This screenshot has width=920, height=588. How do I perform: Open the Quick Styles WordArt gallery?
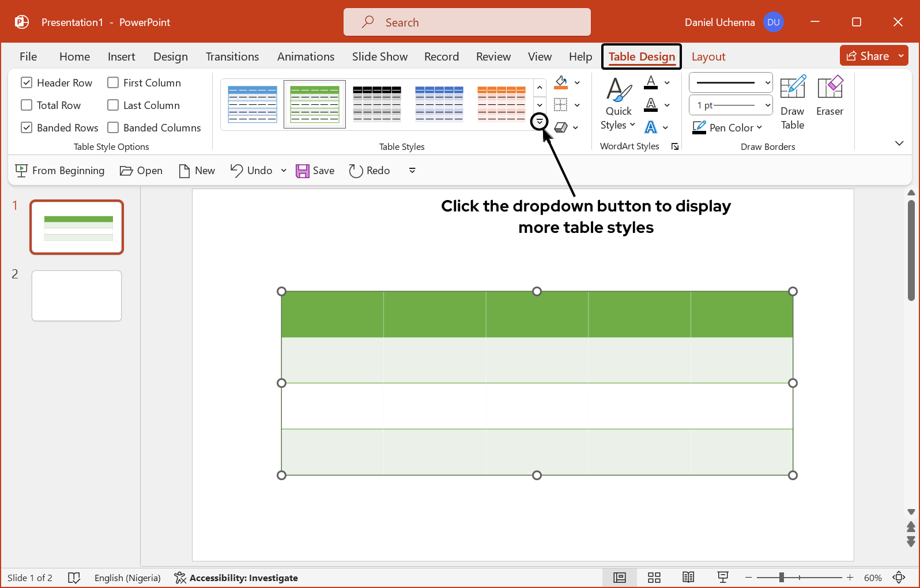(x=618, y=104)
